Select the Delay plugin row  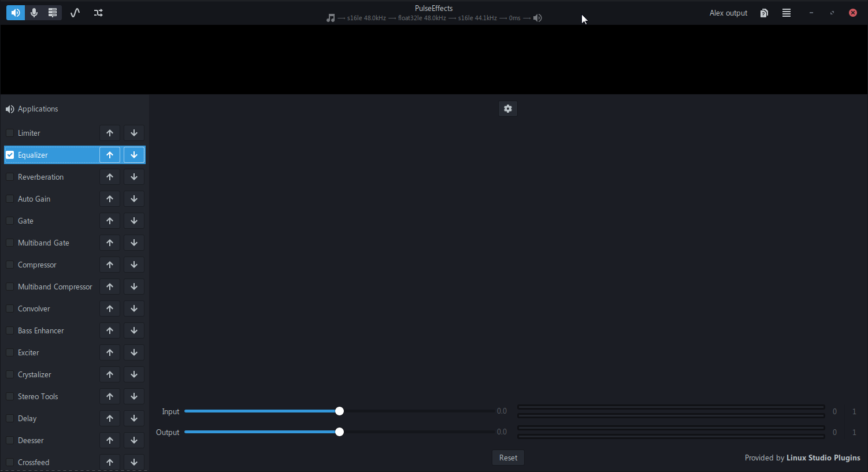75,418
